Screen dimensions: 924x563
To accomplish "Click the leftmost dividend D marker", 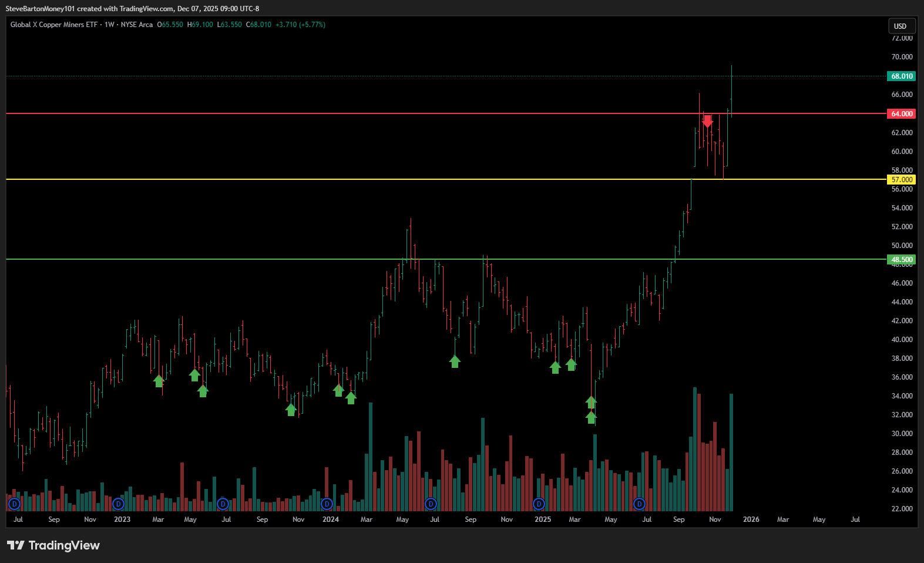I will pos(15,504).
